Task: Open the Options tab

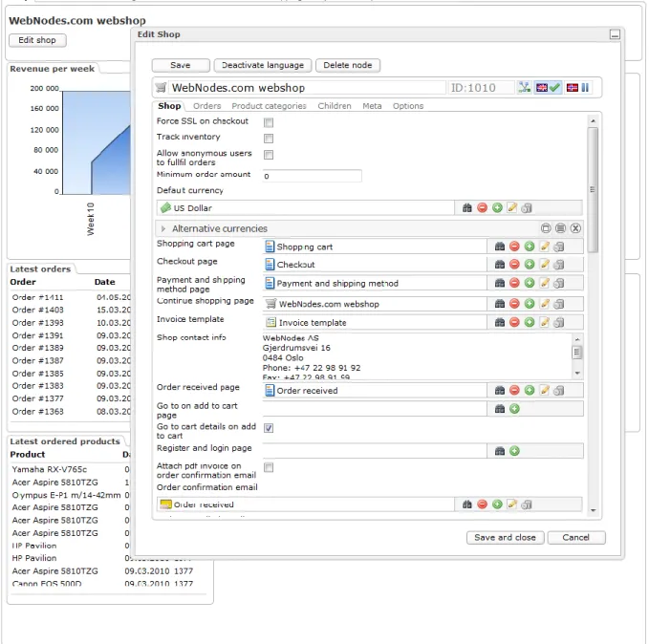Action: (x=408, y=106)
